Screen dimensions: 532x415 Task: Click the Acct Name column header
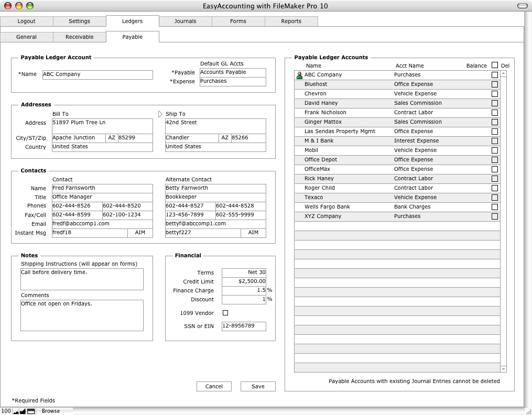point(409,66)
